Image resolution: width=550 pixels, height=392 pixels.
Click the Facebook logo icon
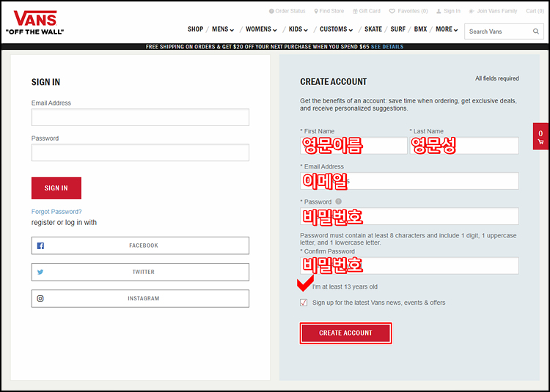click(40, 245)
